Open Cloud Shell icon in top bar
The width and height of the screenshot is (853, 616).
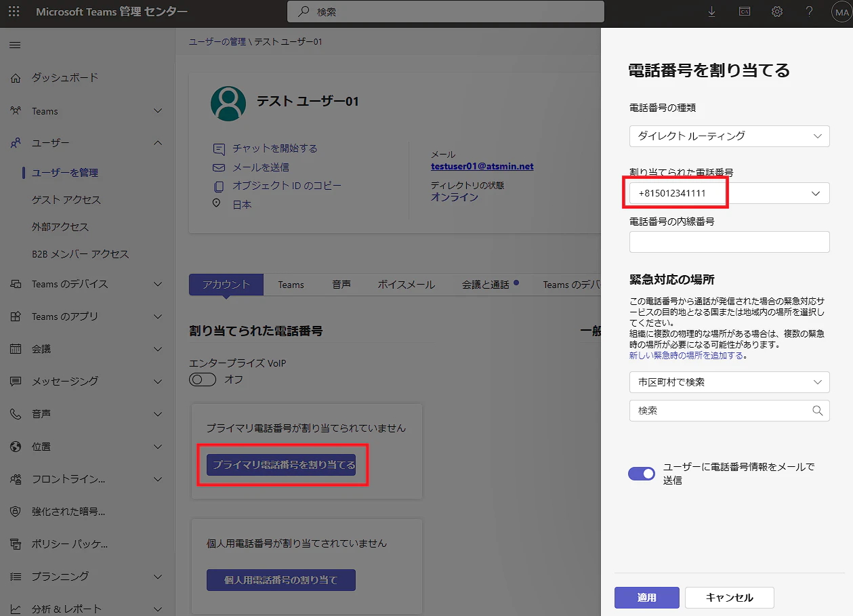click(x=745, y=12)
